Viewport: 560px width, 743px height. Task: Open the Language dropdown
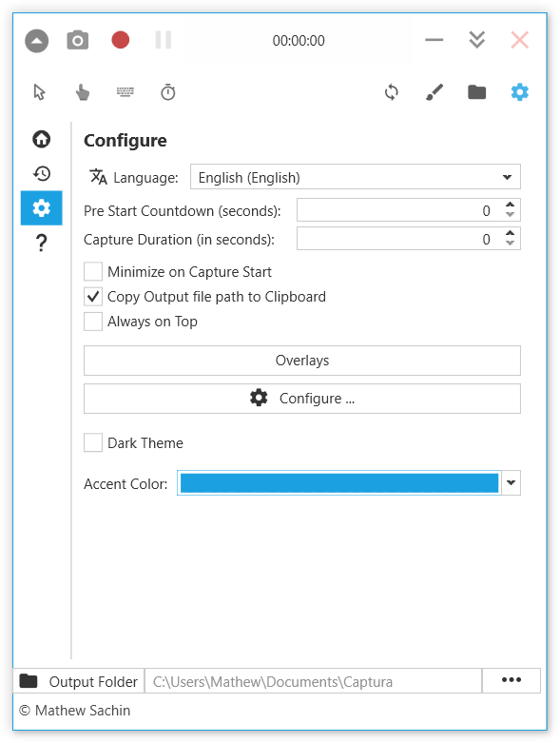356,177
